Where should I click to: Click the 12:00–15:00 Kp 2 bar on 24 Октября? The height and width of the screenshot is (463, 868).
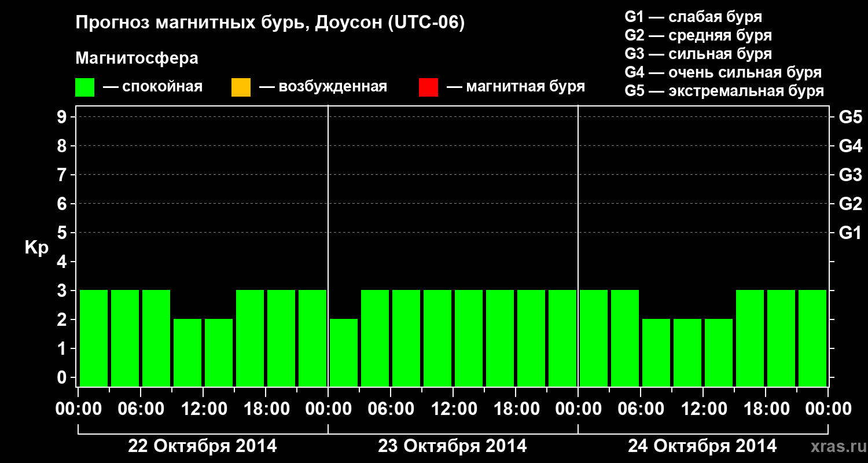click(719, 352)
